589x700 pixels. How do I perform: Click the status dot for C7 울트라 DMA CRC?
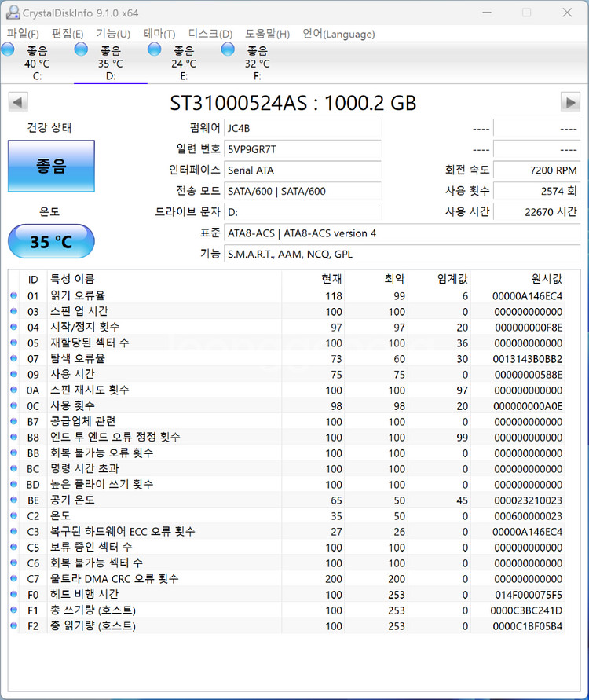[14, 578]
